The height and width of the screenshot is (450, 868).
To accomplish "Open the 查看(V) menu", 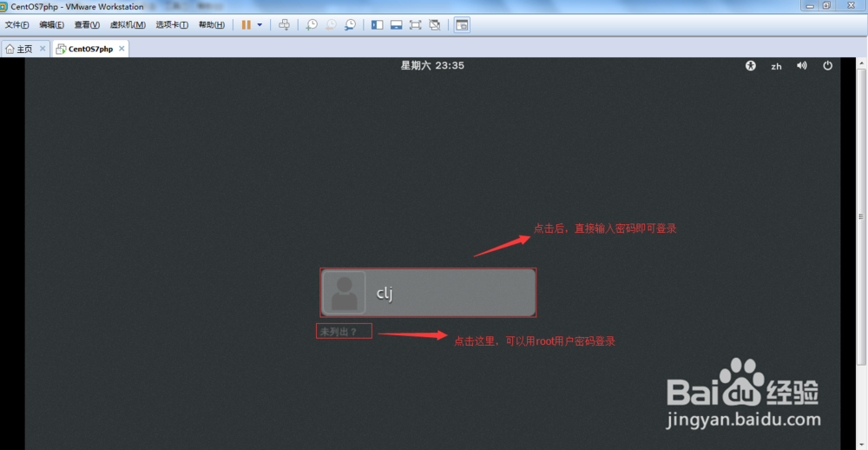I will [x=87, y=25].
